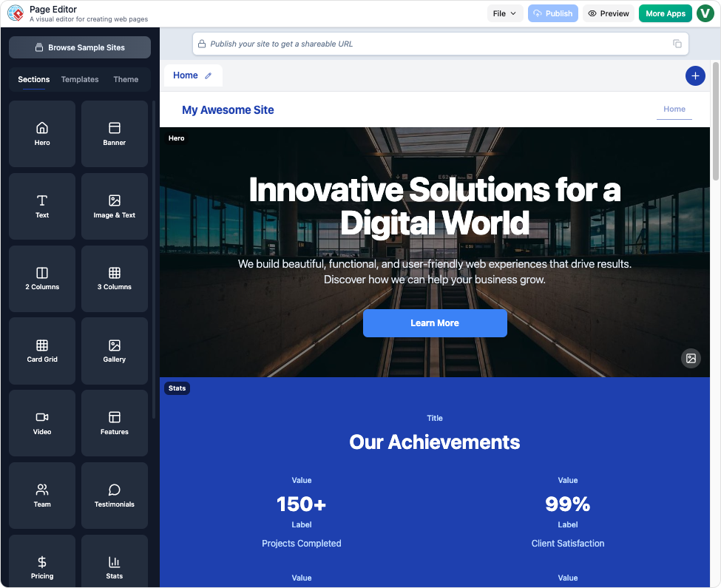Click the page's vertical scrollbar
The height and width of the screenshot is (588, 721).
(715, 120)
